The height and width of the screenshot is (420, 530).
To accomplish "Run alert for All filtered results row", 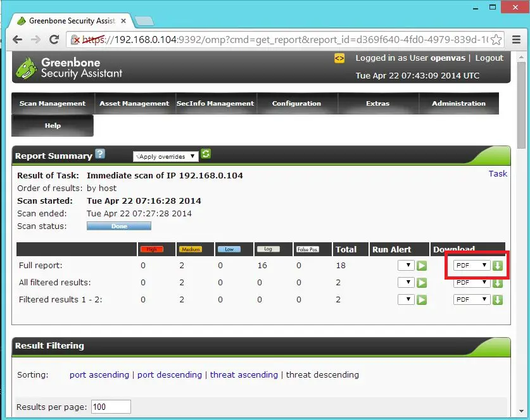I will point(422,283).
